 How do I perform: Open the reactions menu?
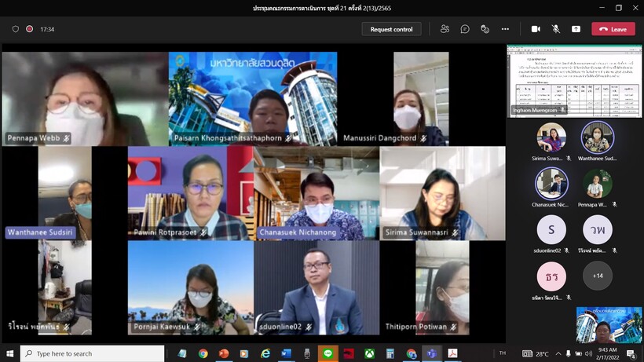tap(485, 29)
